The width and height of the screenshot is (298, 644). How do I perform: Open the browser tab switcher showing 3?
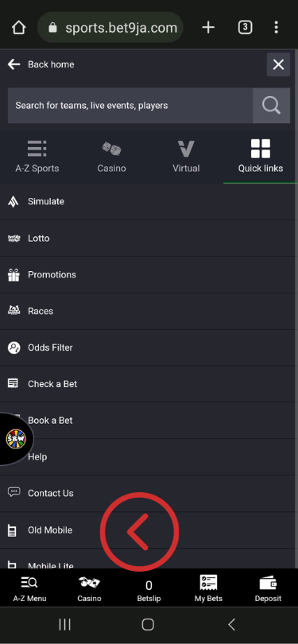245,28
